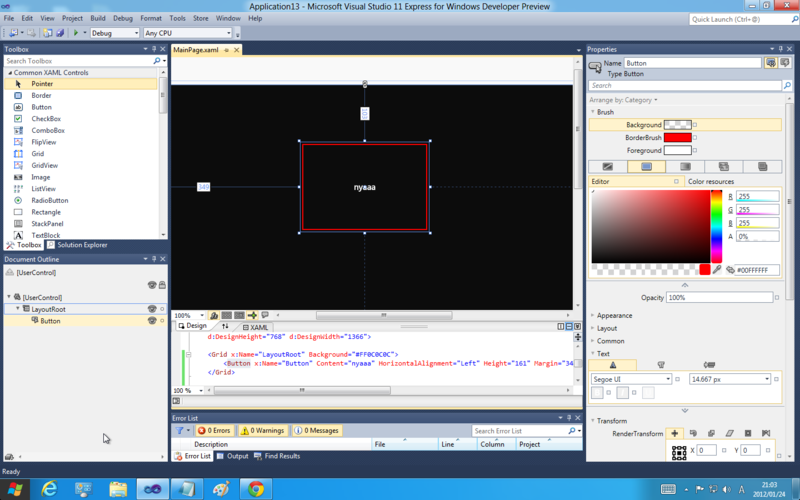This screenshot has width=800, height=500.
Task: Click the show effects icon in designer bar
Action: tap(214, 315)
